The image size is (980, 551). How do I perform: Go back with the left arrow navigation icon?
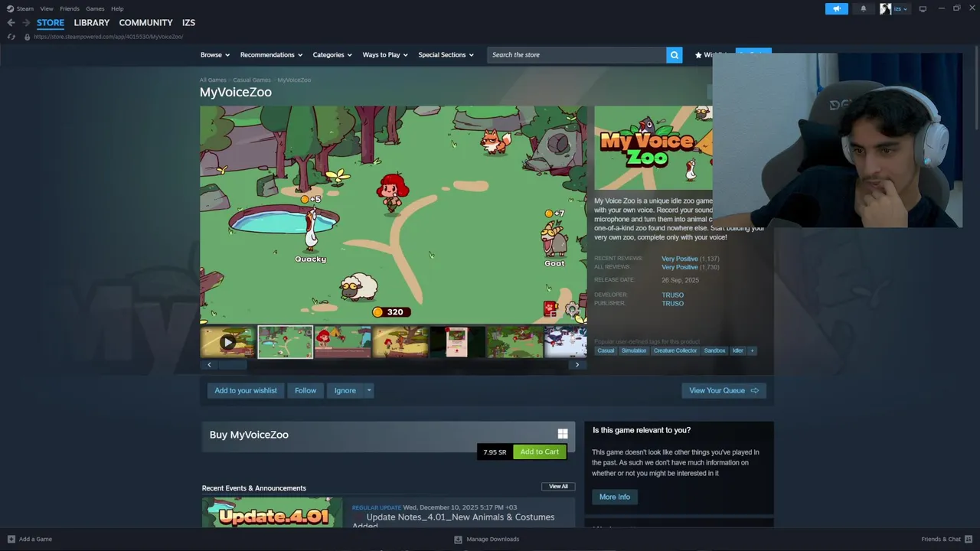(11, 23)
